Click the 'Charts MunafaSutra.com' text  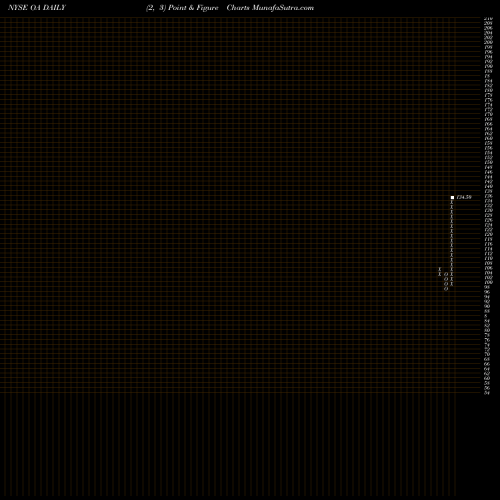tap(270, 8)
